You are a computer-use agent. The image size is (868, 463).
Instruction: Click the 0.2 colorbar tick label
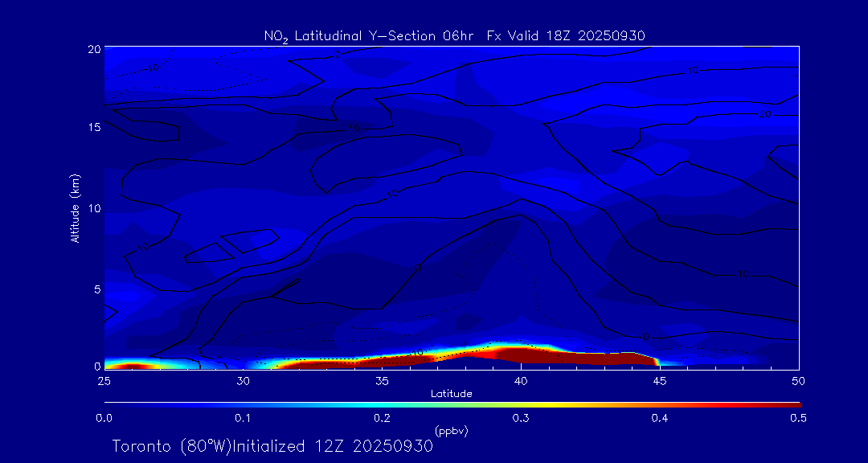[382, 418]
